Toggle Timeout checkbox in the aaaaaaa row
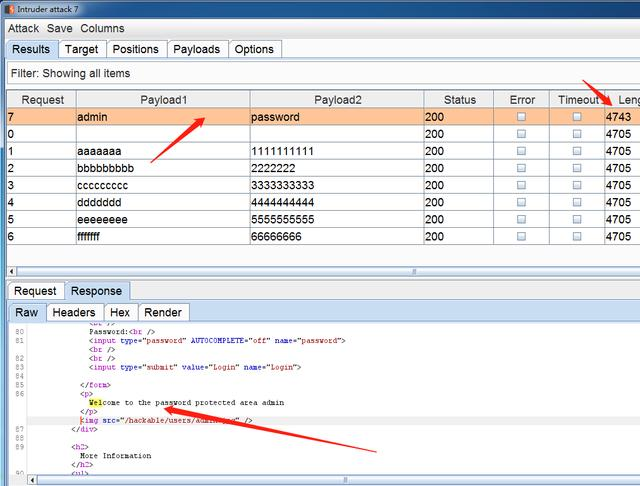Screen dimensions: 640x486 (x=577, y=151)
